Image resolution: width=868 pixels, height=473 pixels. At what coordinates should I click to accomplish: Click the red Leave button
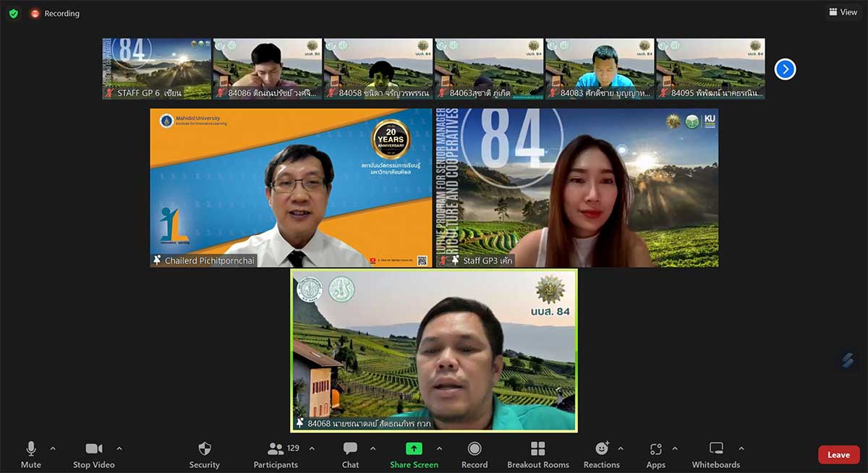coord(838,455)
